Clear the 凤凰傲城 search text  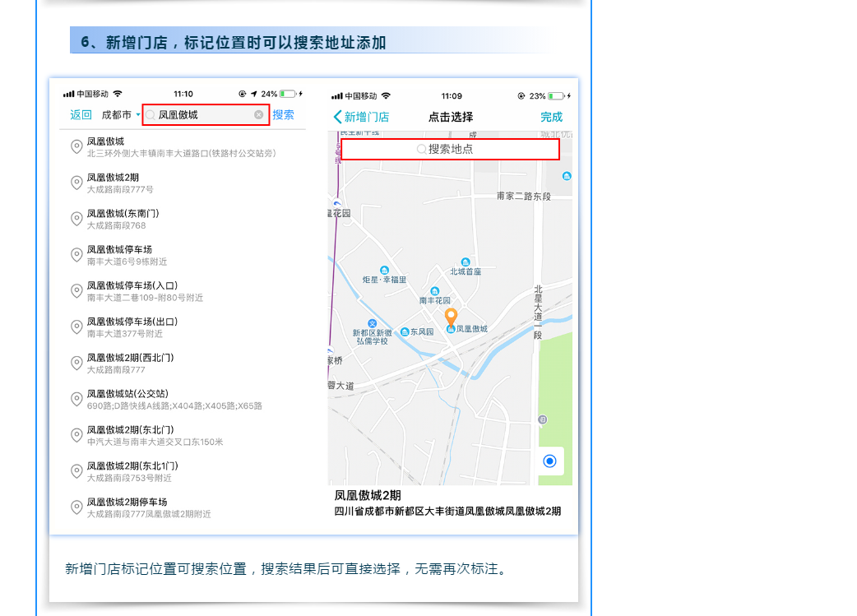point(259,115)
